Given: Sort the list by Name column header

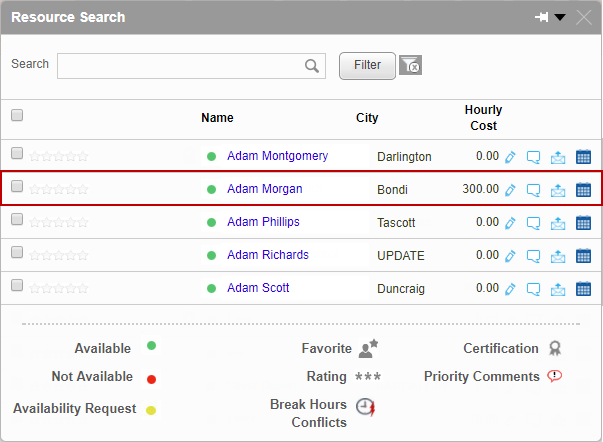Looking at the screenshot, I should point(217,118).
